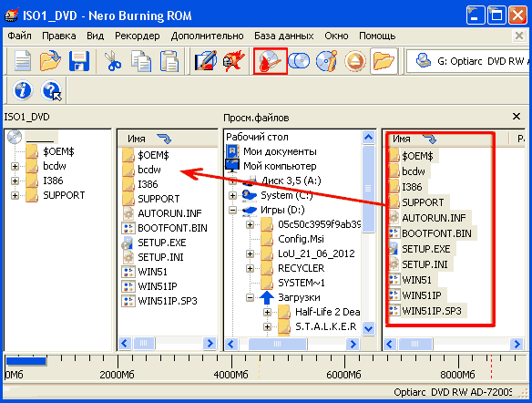Viewport: 532px width, 403px height.
Task: Collapse the Игры (D:) drive node
Action: click(233, 210)
